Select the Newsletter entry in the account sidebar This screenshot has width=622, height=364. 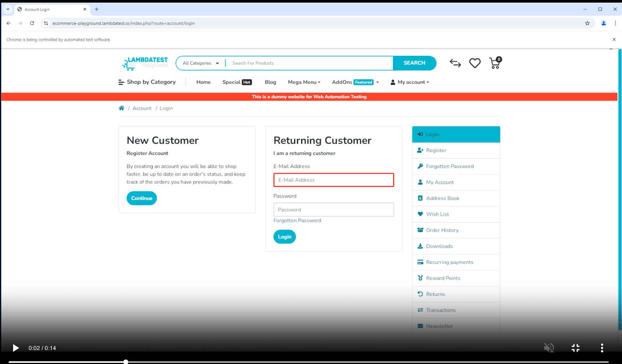439,326
